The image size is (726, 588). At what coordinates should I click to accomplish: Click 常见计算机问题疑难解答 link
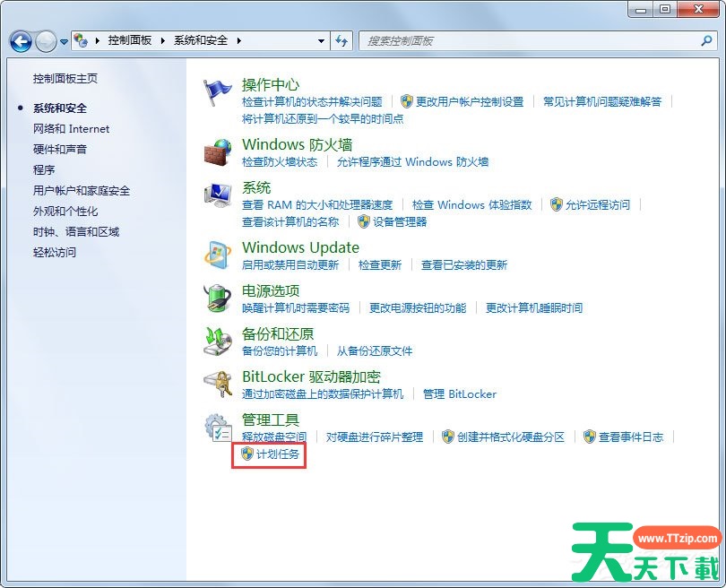point(602,101)
